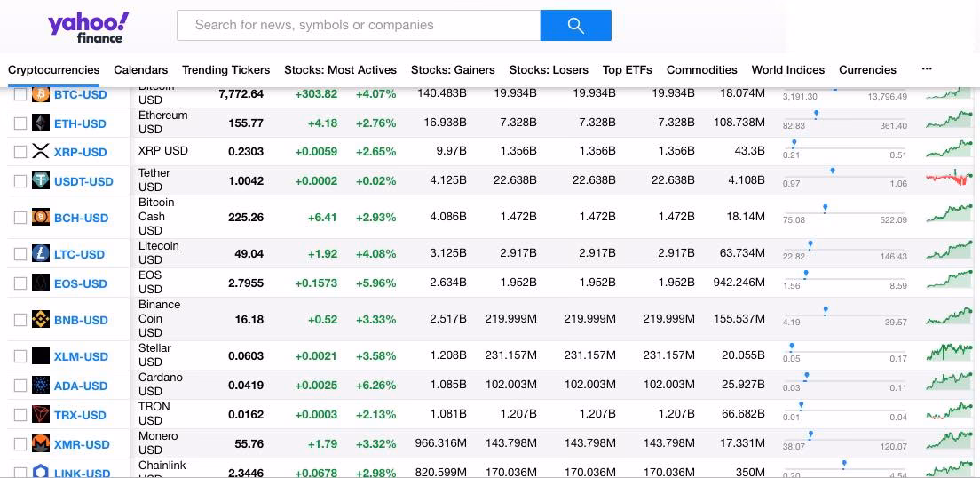980x478 pixels.
Task: Click EOS-USD circulating supply 942.246M
Action: pos(739,283)
